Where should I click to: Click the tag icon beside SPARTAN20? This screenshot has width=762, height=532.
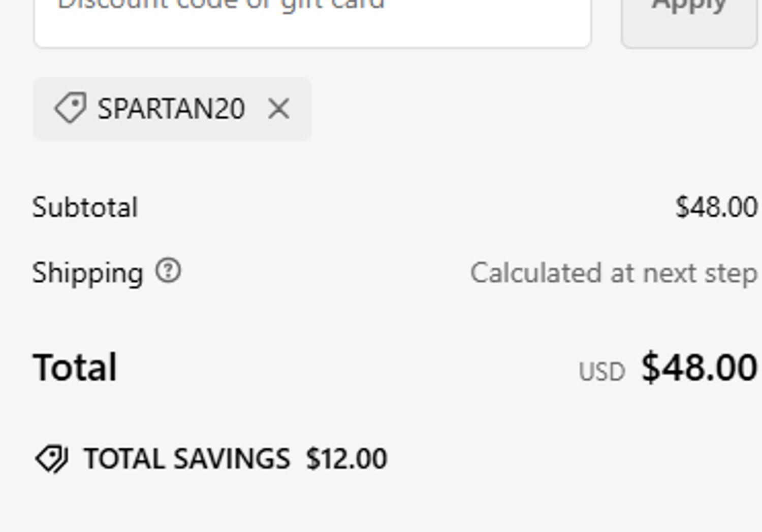coord(71,108)
